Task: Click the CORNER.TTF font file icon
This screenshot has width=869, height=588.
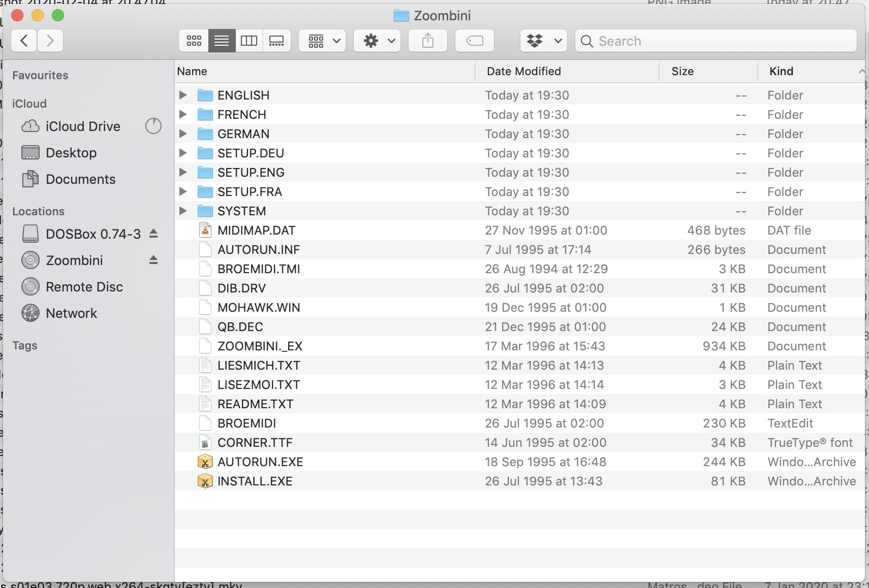Action: [x=205, y=442]
